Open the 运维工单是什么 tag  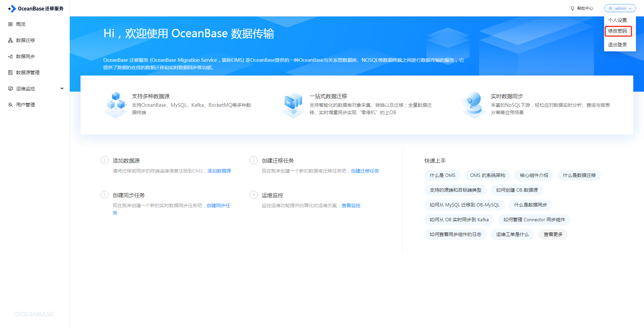pos(513,234)
